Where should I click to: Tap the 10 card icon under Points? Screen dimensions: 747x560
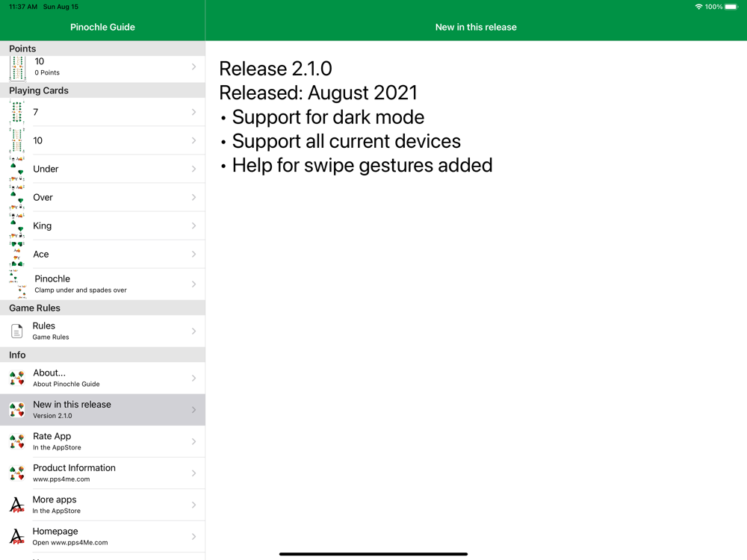(17, 68)
